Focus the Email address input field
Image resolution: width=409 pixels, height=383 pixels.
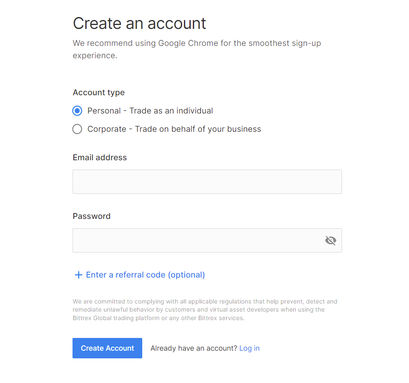click(x=207, y=181)
